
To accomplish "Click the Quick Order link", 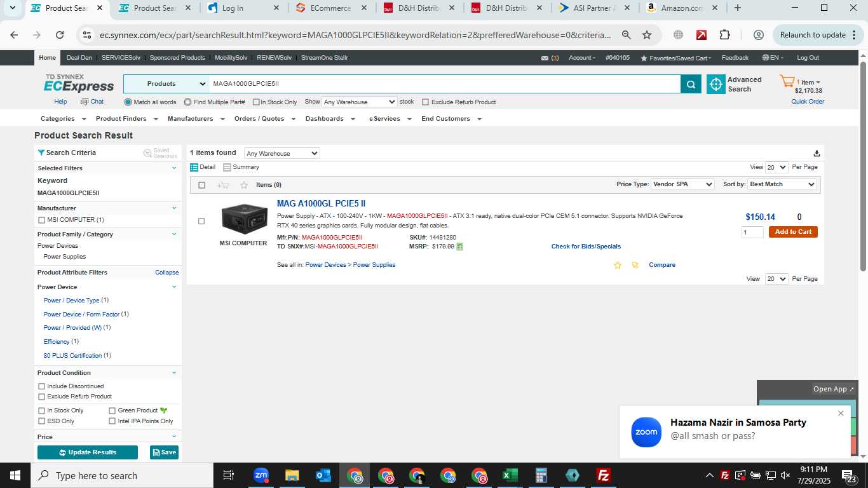I will (808, 102).
